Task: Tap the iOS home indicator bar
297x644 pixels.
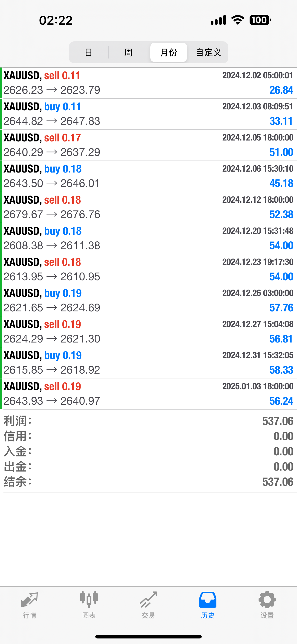Action: [148, 636]
